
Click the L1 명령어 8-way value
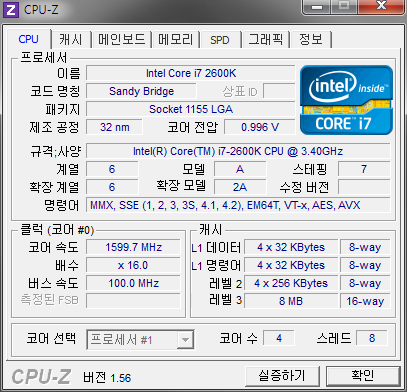pos(365,265)
